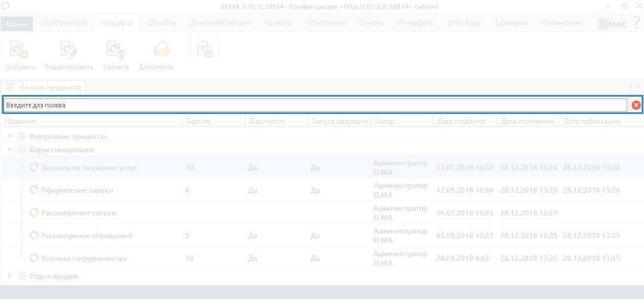This screenshot has width=644, height=299.
Task: Switch to the Интерфейс tab
Action: [x=415, y=23]
